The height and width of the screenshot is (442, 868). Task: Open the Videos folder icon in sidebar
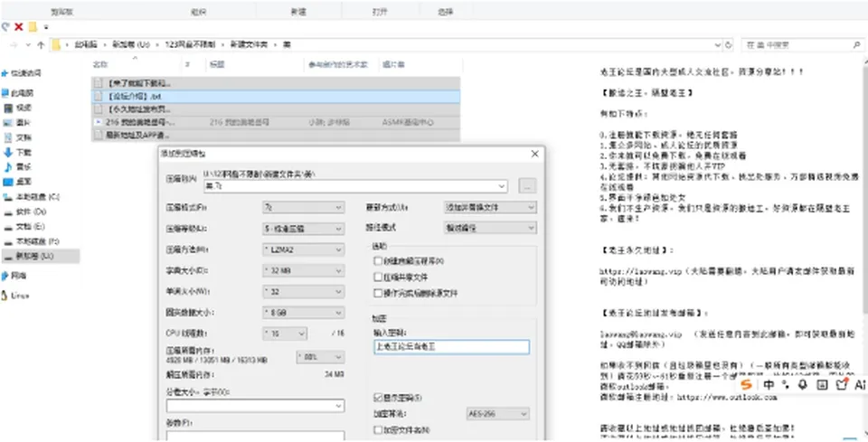coord(8,108)
